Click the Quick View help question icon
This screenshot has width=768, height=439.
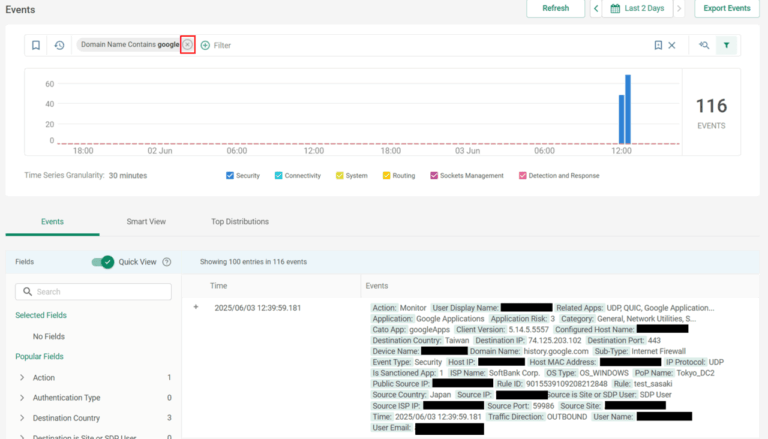pyautogui.click(x=167, y=262)
